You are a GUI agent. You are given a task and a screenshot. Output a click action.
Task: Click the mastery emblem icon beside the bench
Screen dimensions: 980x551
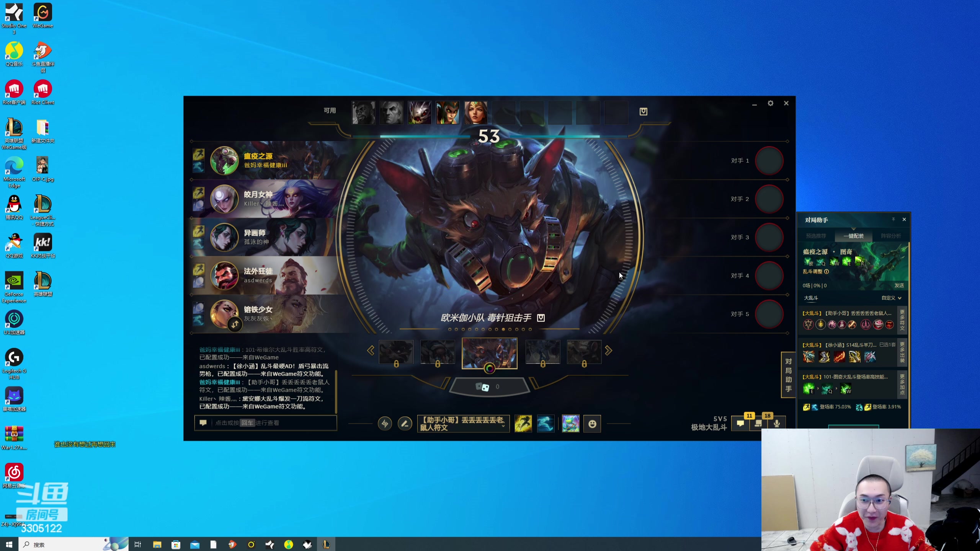[x=644, y=111]
